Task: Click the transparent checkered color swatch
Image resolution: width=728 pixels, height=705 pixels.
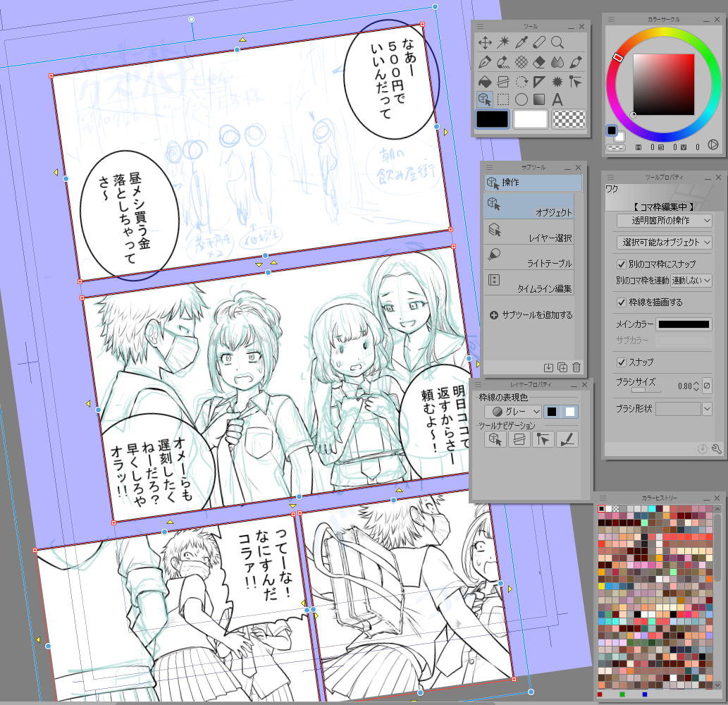Action: [569, 119]
